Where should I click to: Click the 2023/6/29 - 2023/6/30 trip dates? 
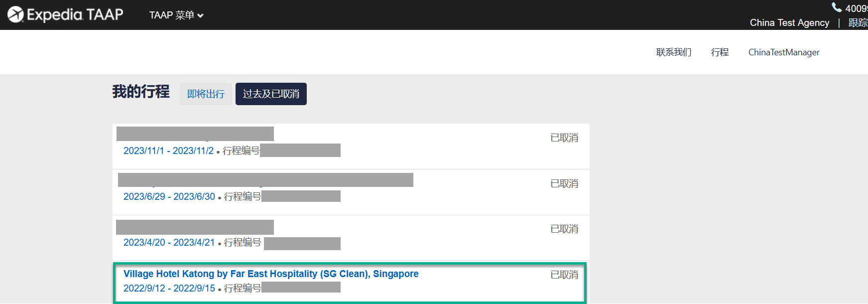coord(169,196)
